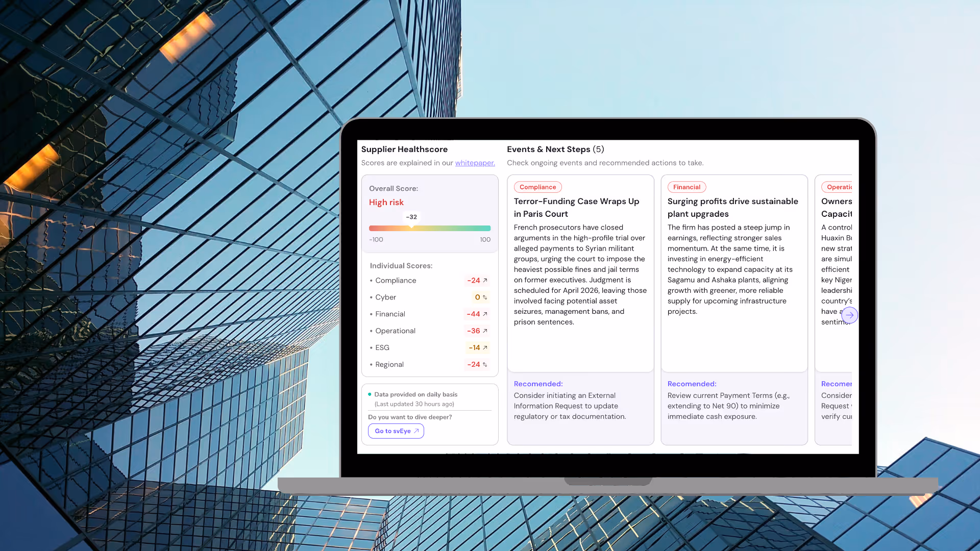
Task: Select the Compliance category tag
Action: 537,187
